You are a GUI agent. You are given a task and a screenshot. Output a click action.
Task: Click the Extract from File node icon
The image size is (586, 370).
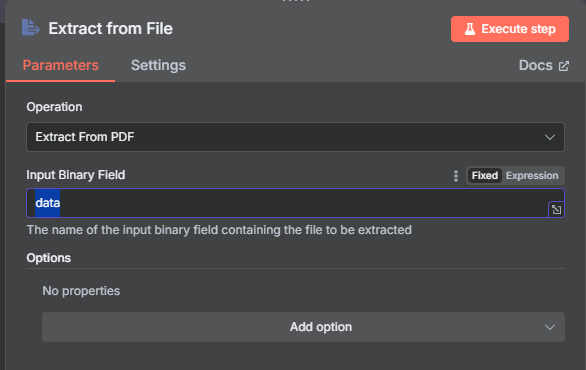tap(31, 28)
